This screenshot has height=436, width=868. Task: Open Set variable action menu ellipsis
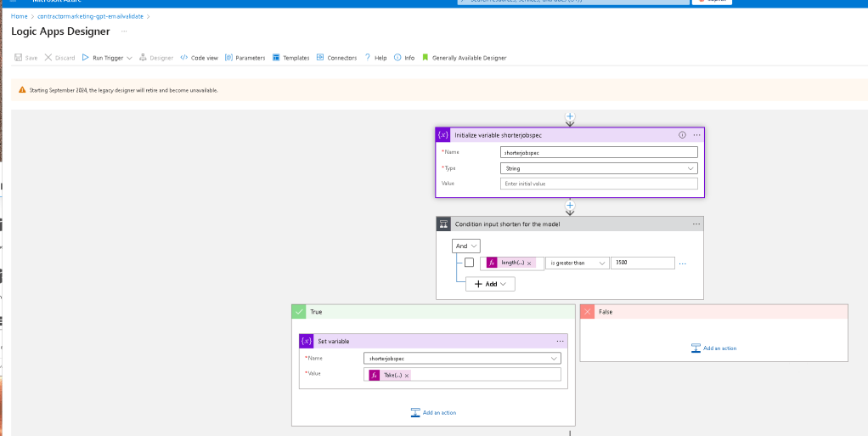click(x=561, y=342)
